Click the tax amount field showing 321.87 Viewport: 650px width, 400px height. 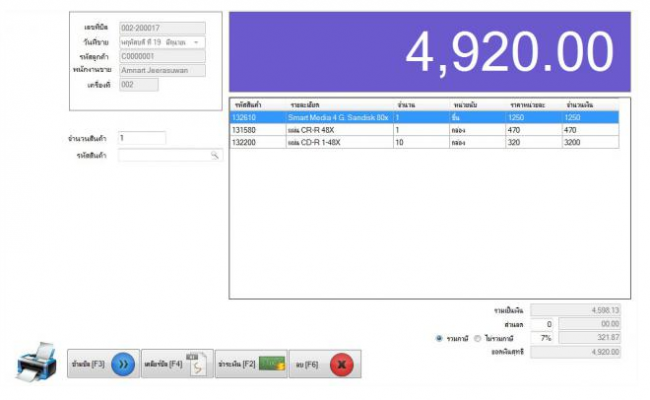(589, 338)
